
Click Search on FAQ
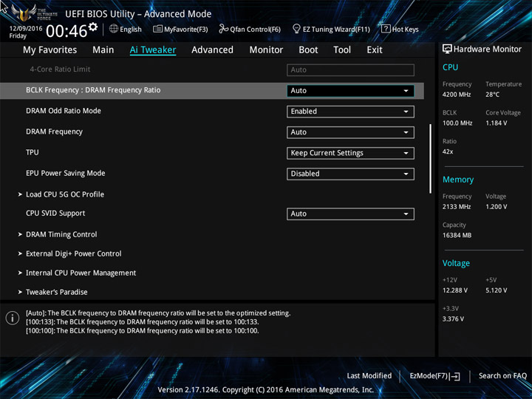503,375
